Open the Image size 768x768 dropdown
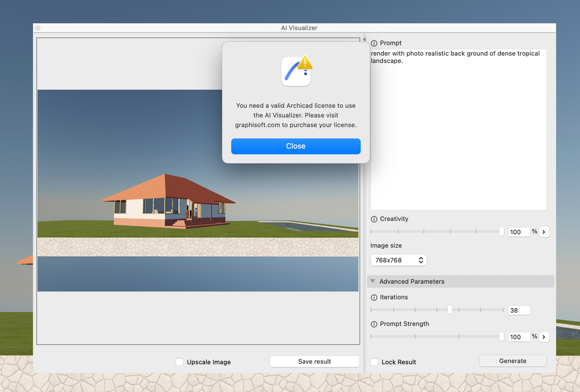The image size is (580, 392). [398, 260]
